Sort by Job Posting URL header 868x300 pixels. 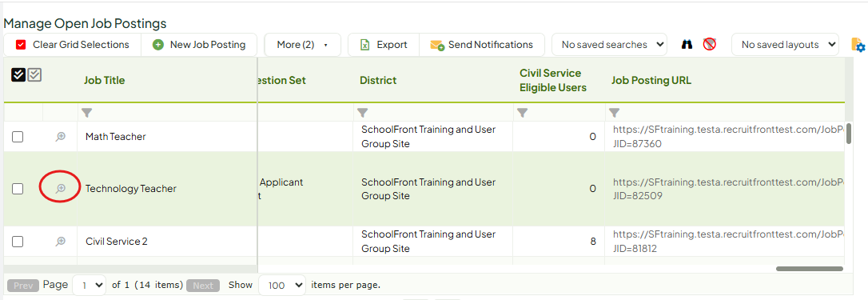(651, 81)
